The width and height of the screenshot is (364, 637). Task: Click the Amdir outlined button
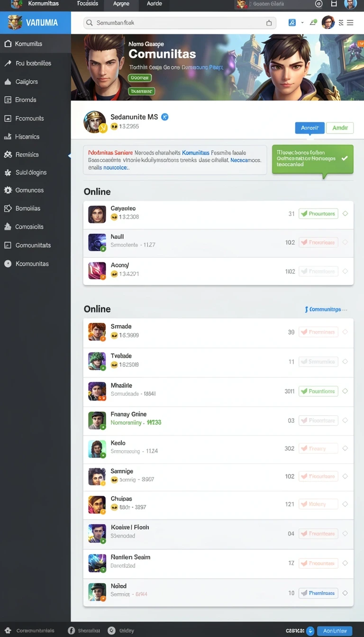click(340, 127)
